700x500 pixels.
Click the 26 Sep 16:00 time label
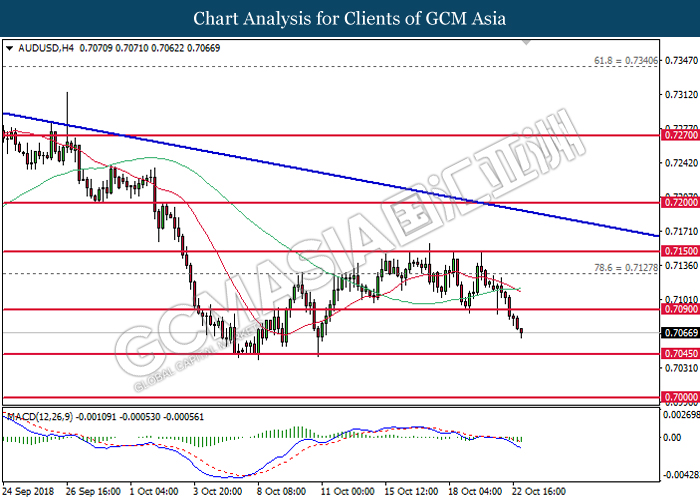93,492
